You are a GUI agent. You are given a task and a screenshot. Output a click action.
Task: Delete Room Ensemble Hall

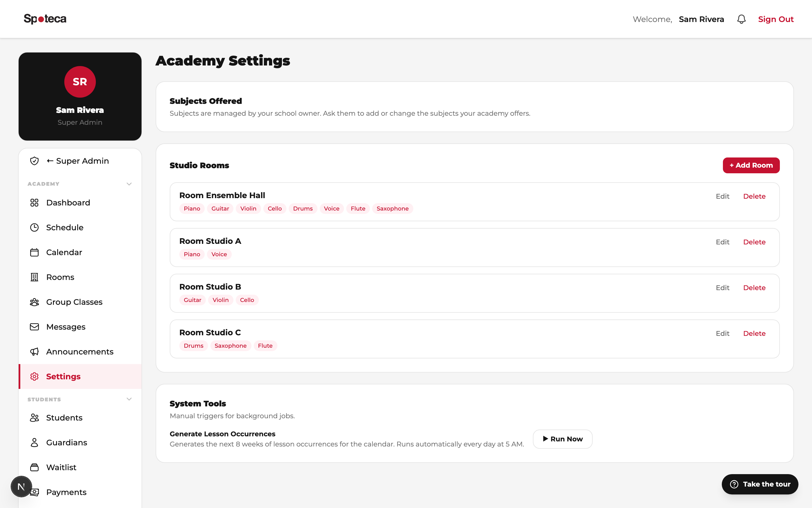point(754,196)
